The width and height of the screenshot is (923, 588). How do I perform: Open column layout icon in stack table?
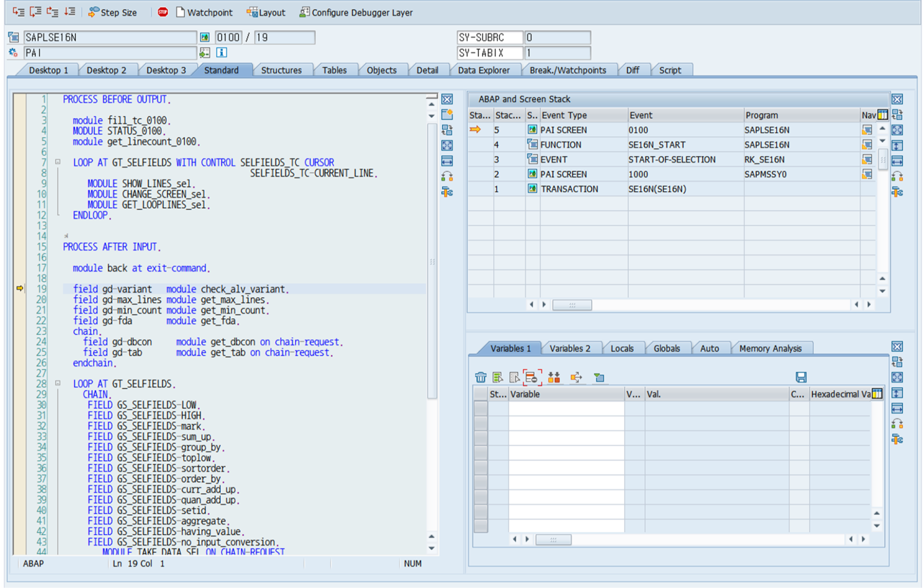coord(882,115)
